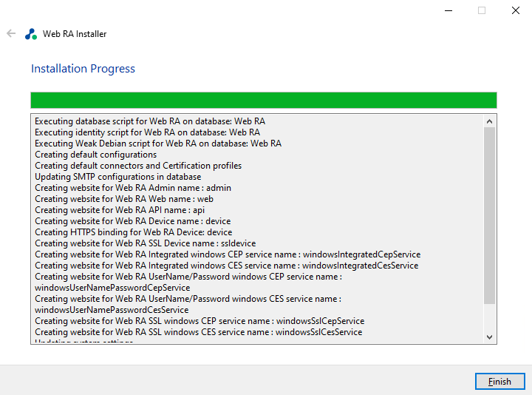
Task: Select the Web RA Admin website log line
Action: click(x=133, y=188)
